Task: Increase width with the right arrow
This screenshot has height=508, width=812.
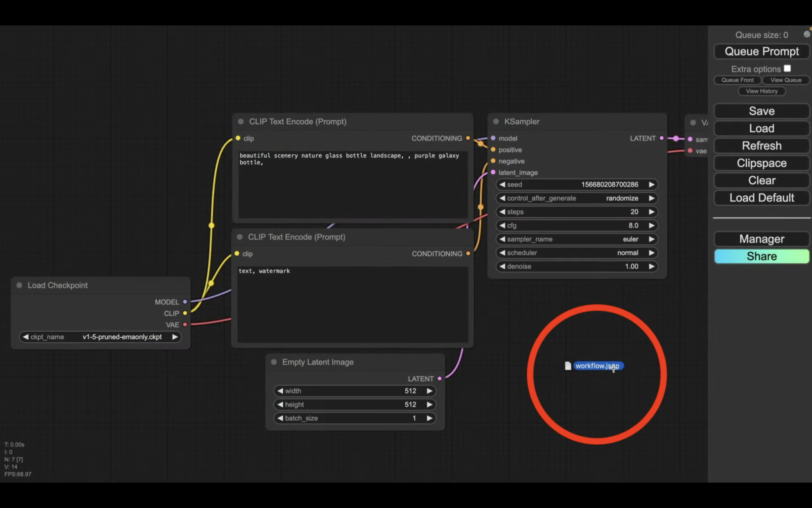Action: click(x=429, y=391)
